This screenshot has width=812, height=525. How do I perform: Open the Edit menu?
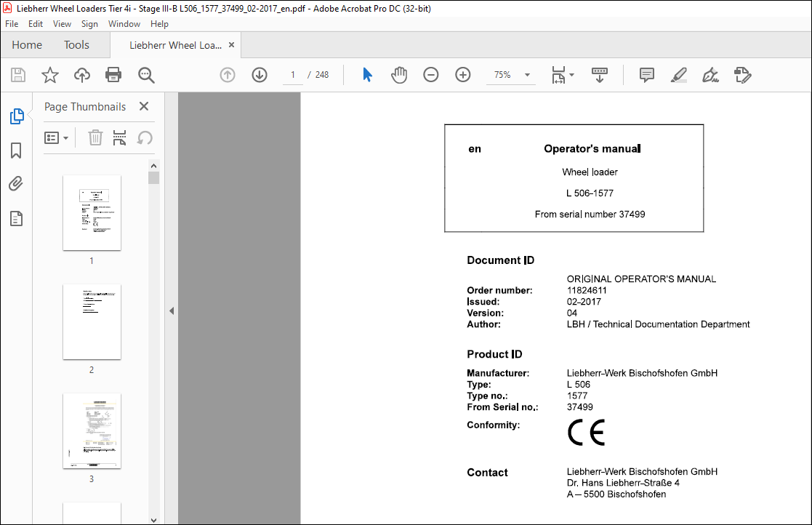click(x=35, y=24)
